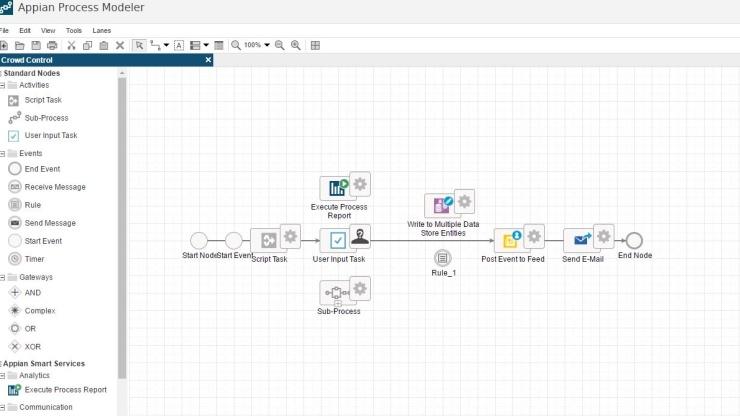
Task: Click the Delete X toolbar icon
Action: 120,45
